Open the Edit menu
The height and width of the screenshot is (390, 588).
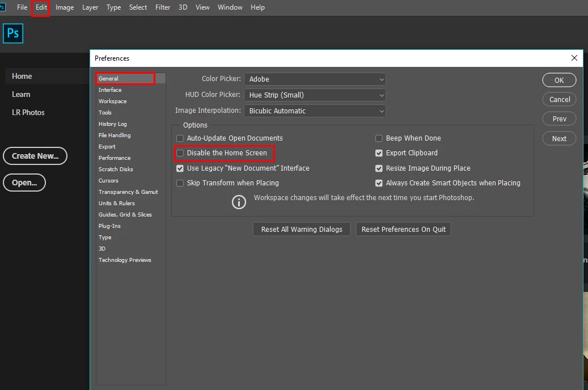coord(41,7)
